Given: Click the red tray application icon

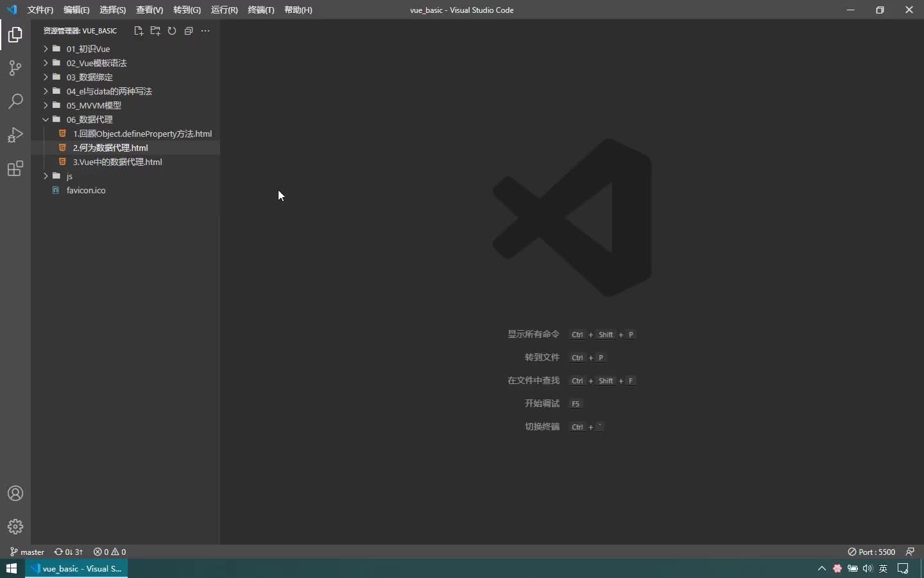Looking at the screenshot, I should click(837, 568).
